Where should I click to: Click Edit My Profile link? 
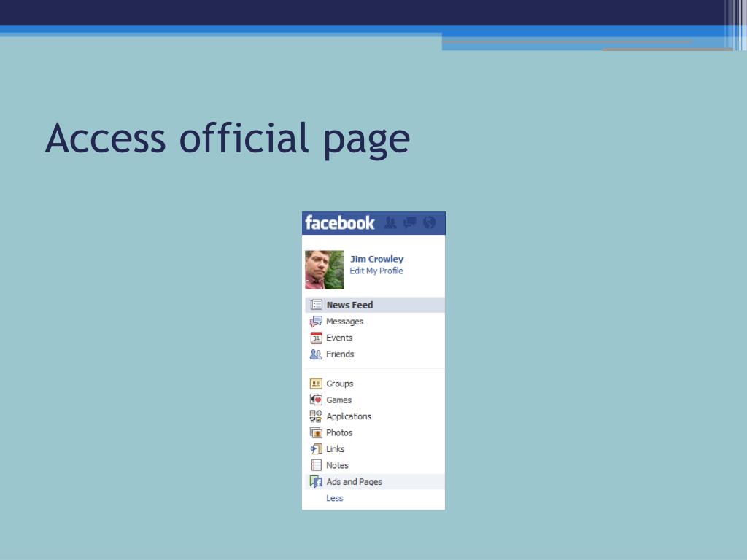376,271
